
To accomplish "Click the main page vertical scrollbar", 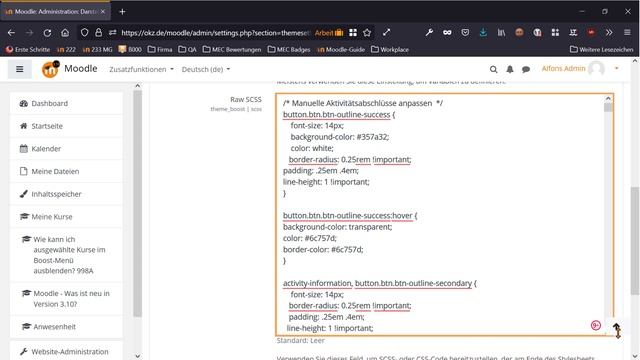I will 635,241.
